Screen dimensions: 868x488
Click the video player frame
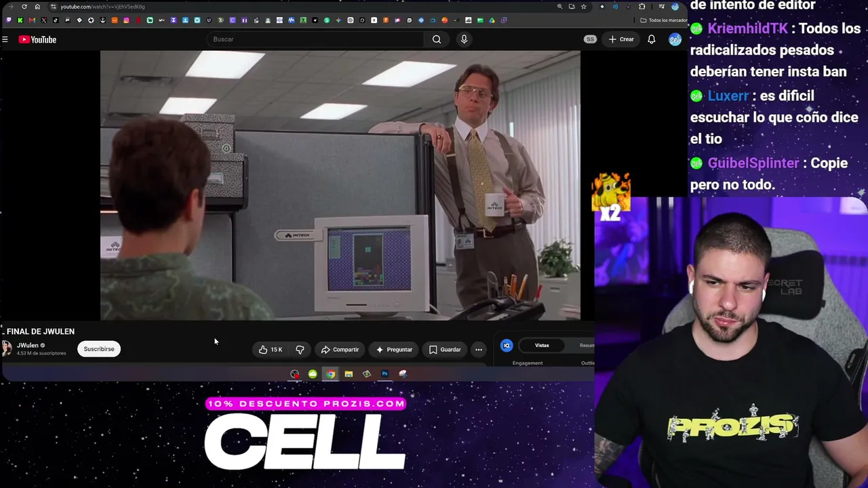[x=340, y=185]
